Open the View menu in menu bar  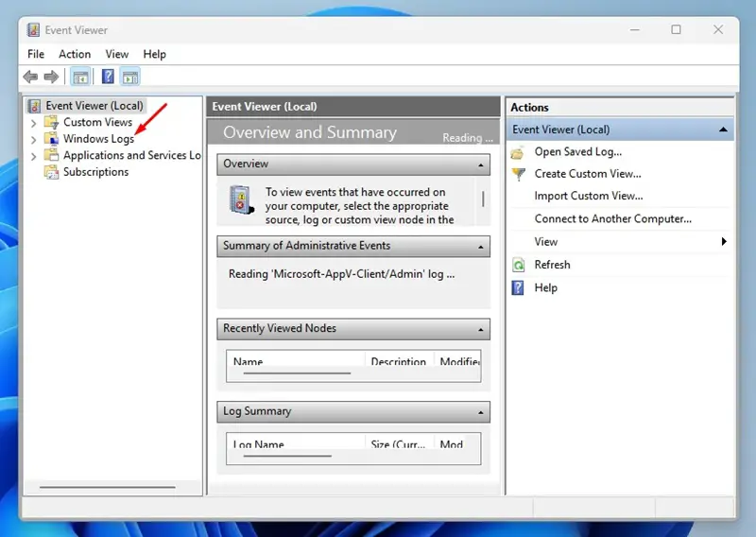pos(117,54)
